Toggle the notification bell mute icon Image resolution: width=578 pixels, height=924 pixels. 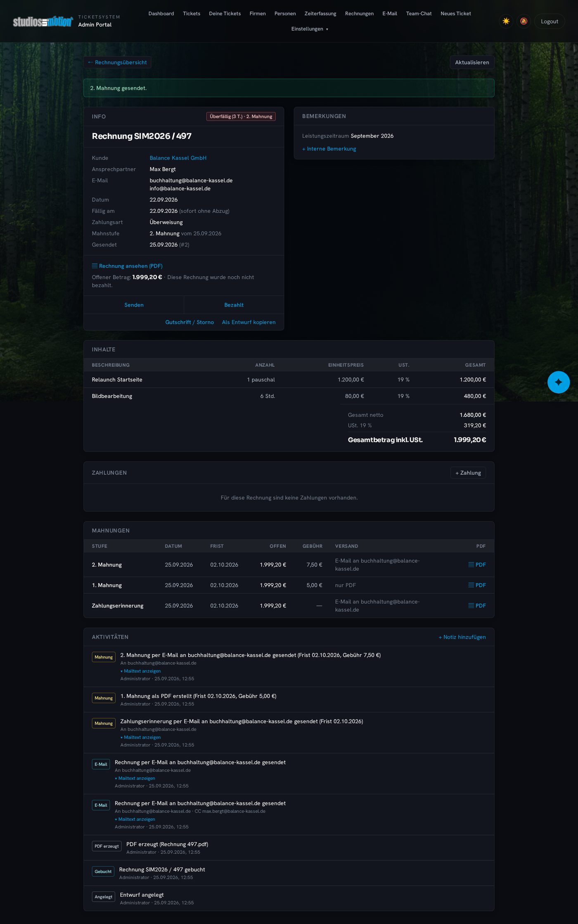[524, 21]
